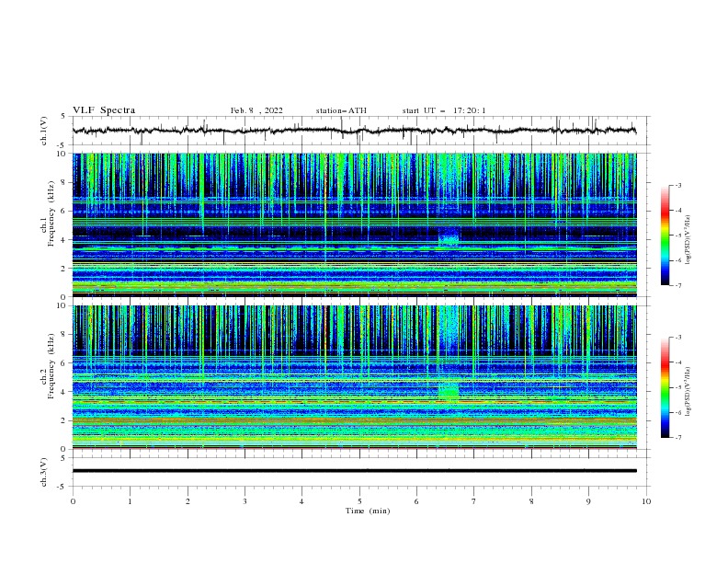The image size is (728, 563).
Task: Click the "7" tick on time axis
Action: (474, 501)
